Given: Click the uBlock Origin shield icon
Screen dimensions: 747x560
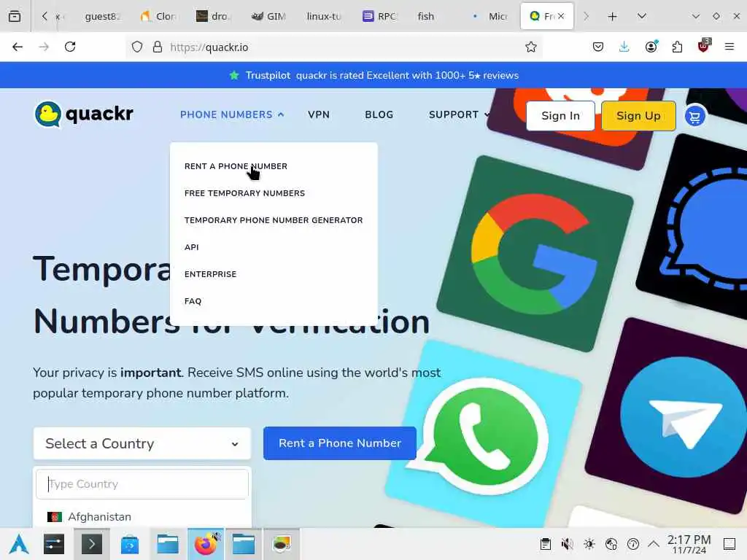Looking at the screenshot, I should click(704, 46).
